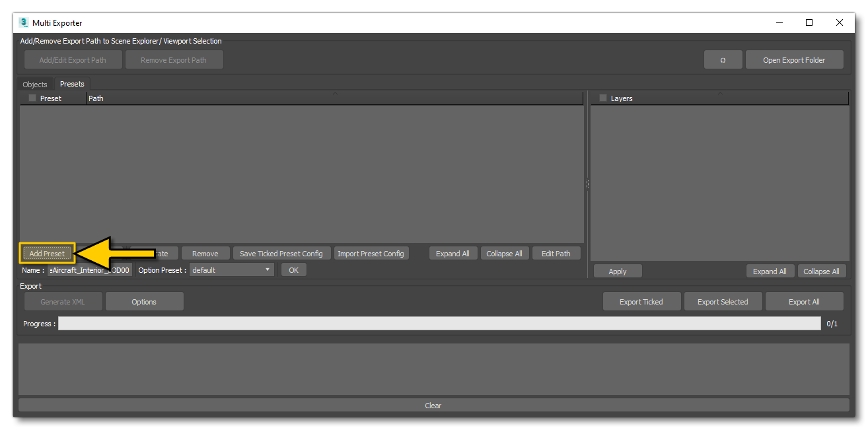Export all ticked presets
The height and width of the screenshot is (430, 868).
(x=641, y=301)
